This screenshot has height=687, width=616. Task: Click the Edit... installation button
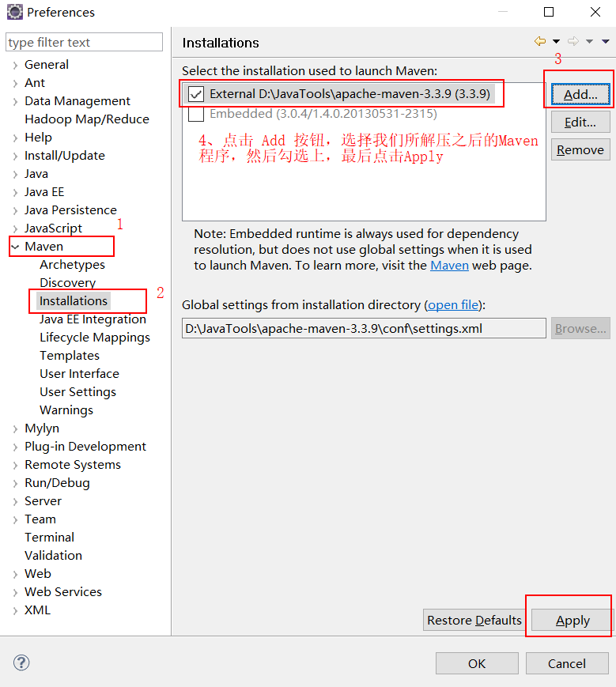click(x=580, y=122)
